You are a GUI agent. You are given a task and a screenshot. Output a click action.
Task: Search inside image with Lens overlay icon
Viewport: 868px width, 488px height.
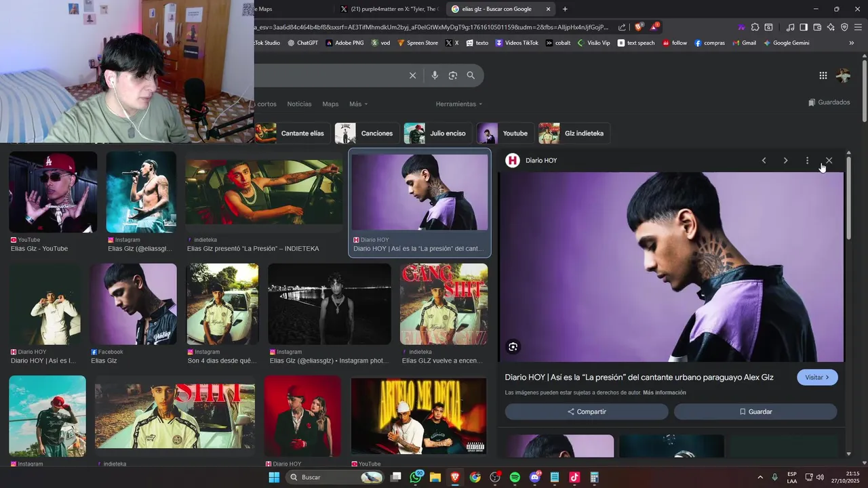pos(513,347)
